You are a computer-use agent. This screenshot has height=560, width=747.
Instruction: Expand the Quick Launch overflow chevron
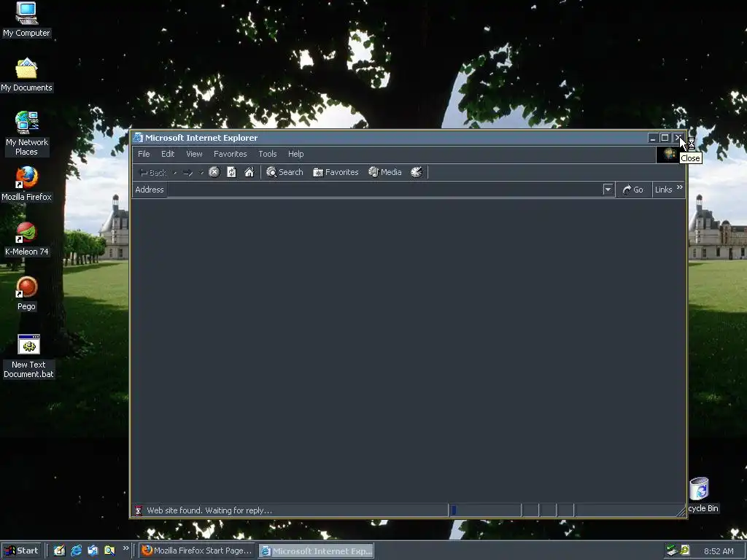(x=125, y=548)
